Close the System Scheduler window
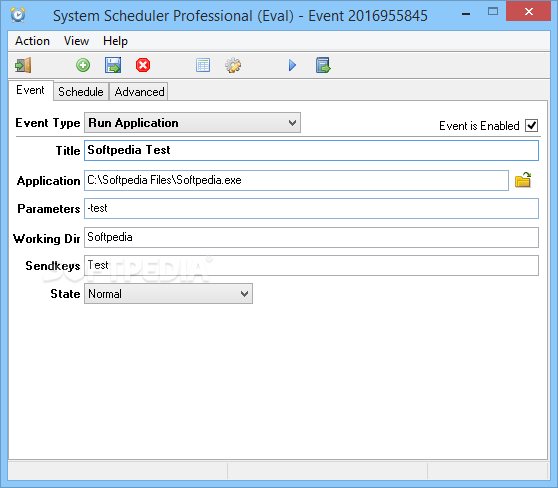 (x=528, y=12)
